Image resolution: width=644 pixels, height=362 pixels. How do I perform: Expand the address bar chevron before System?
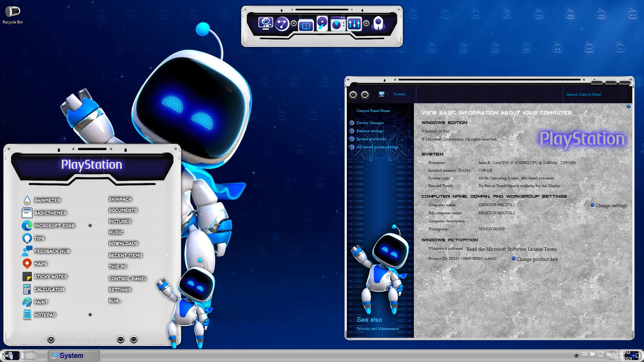coord(387,94)
